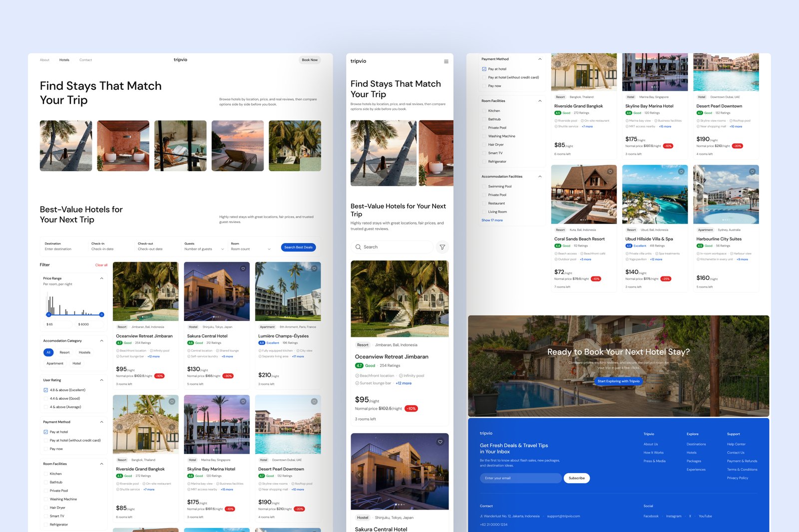The image size is (799, 532).
Task: Click the magnifier icon in the Search field
Action: [358, 247]
